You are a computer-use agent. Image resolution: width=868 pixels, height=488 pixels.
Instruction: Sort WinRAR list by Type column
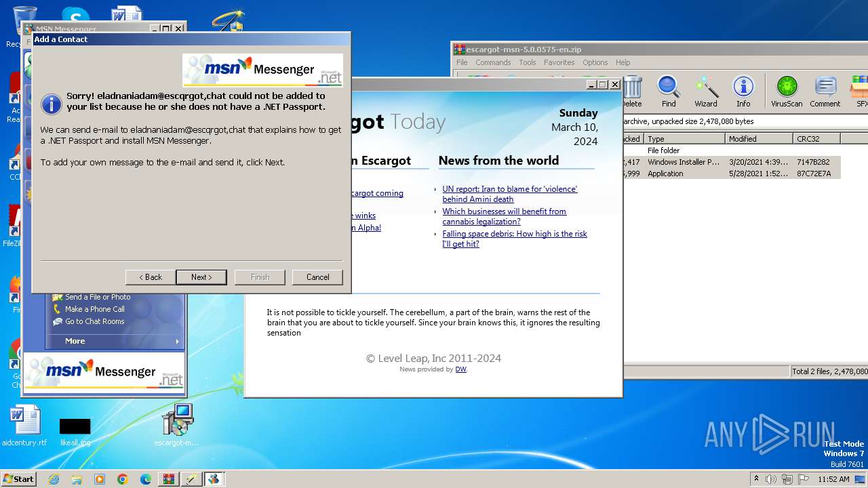coord(684,138)
